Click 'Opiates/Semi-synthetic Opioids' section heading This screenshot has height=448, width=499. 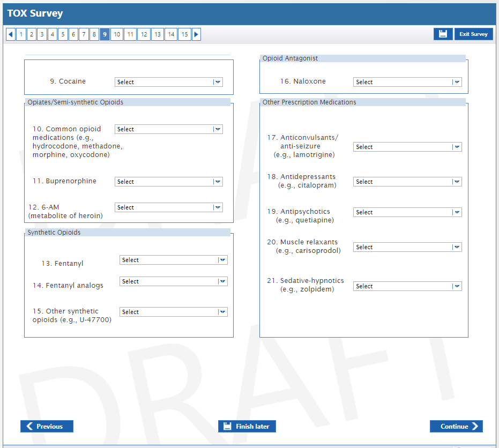[76, 102]
